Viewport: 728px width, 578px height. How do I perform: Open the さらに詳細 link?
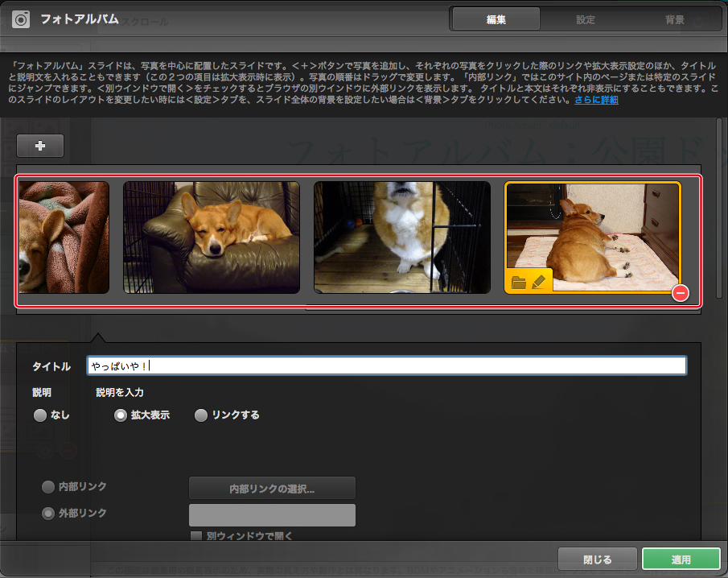(596, 100)
